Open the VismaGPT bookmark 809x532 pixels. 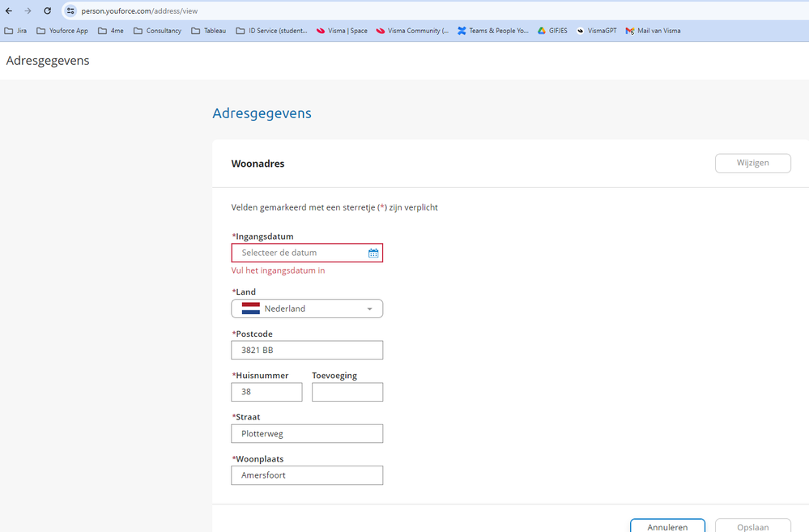[x=597, y=31]
